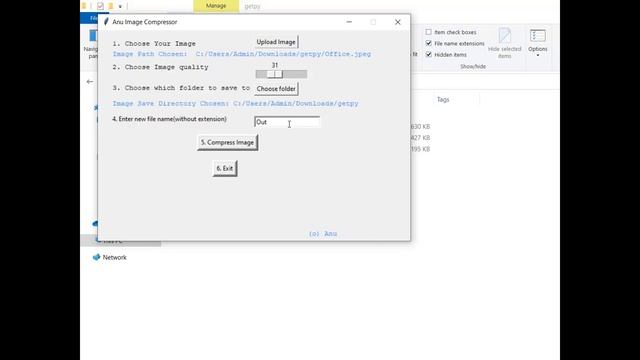The width and height of the screenshot is (640, 360).
Task: Open the quick access toolbar dropdown arrow
Action: (120, 7)
